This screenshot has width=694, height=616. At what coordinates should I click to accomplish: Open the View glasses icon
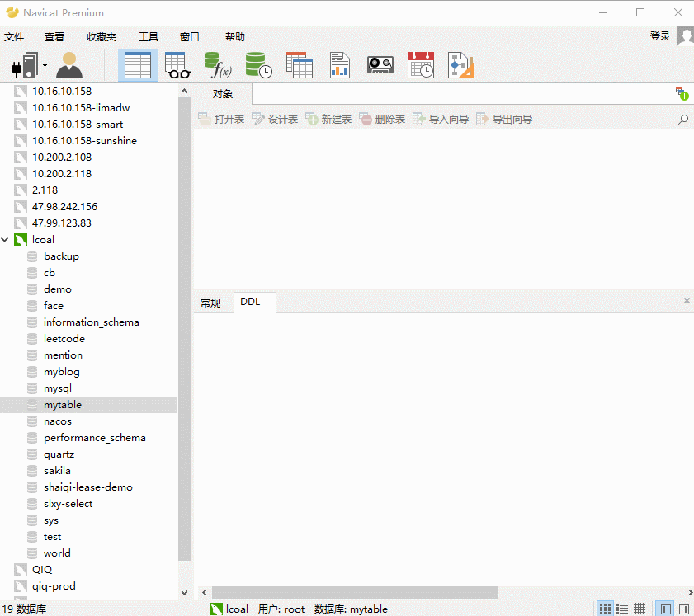[177, 65]
